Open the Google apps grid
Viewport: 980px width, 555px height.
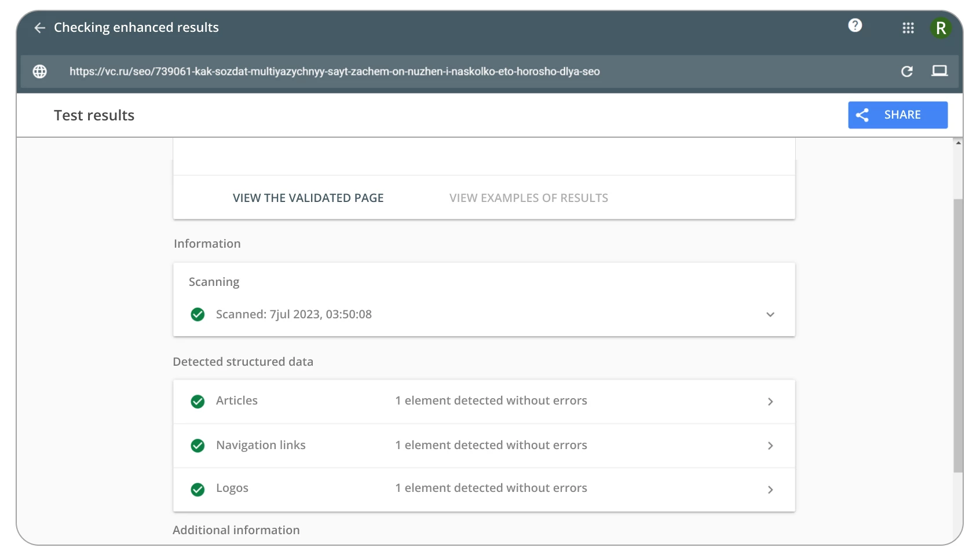pos(908,28)
